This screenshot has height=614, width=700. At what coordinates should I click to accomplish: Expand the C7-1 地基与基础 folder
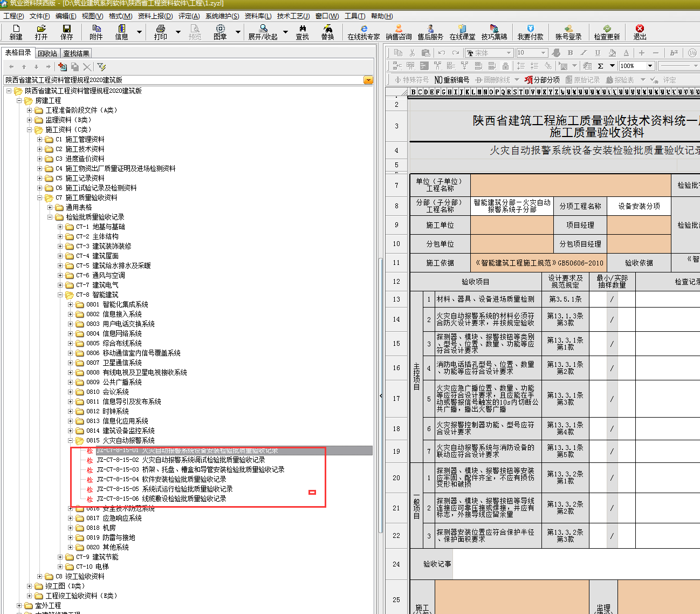coord(60,227)
